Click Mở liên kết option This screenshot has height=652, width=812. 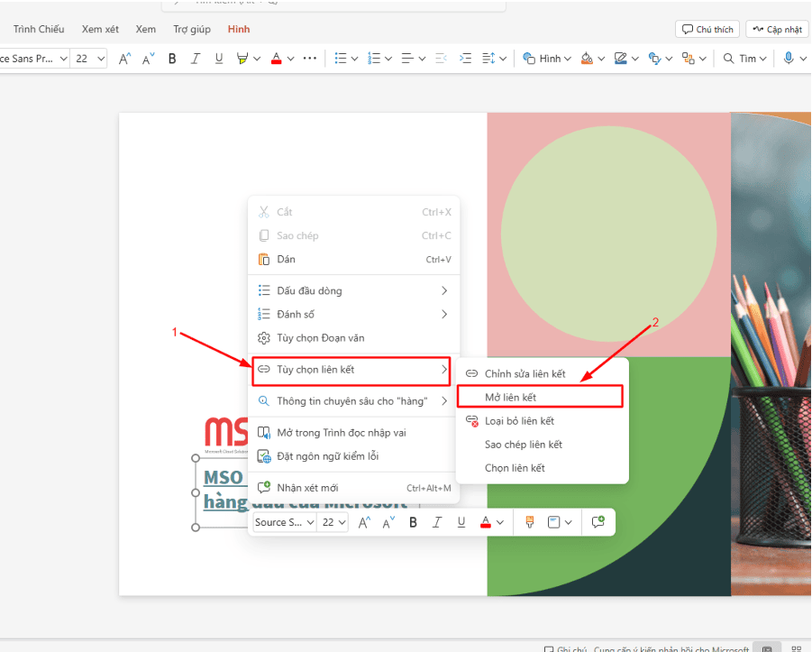(540, 397)
